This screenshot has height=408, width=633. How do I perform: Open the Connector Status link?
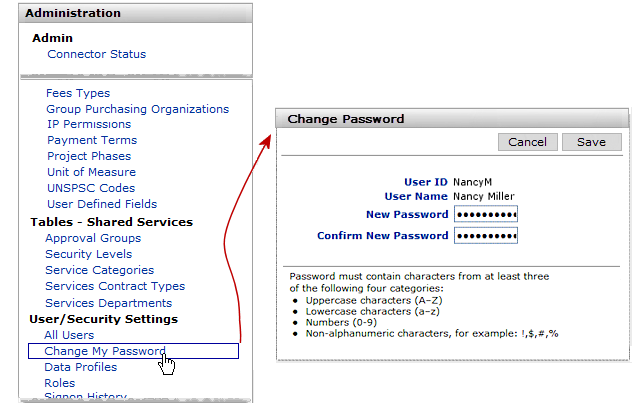96,54
